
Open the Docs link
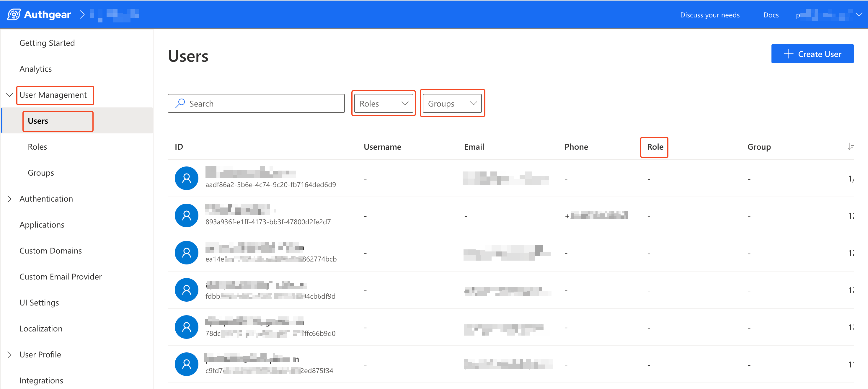pos(770,15)
